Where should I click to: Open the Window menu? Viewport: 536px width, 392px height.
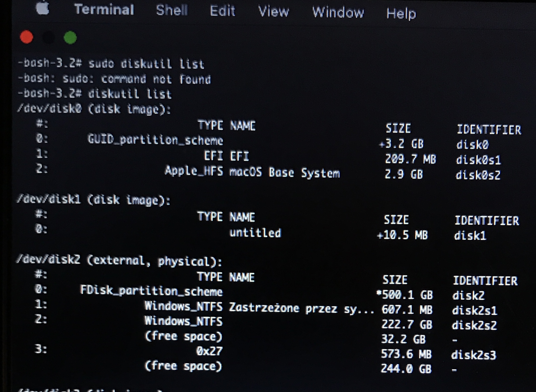(338, 12)
